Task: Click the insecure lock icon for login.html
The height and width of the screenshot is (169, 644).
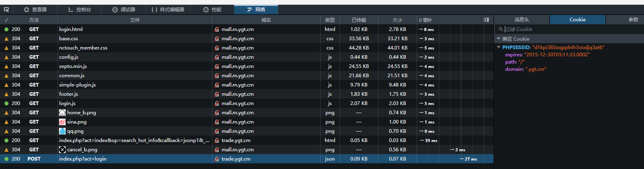Action: pos(217,29)
